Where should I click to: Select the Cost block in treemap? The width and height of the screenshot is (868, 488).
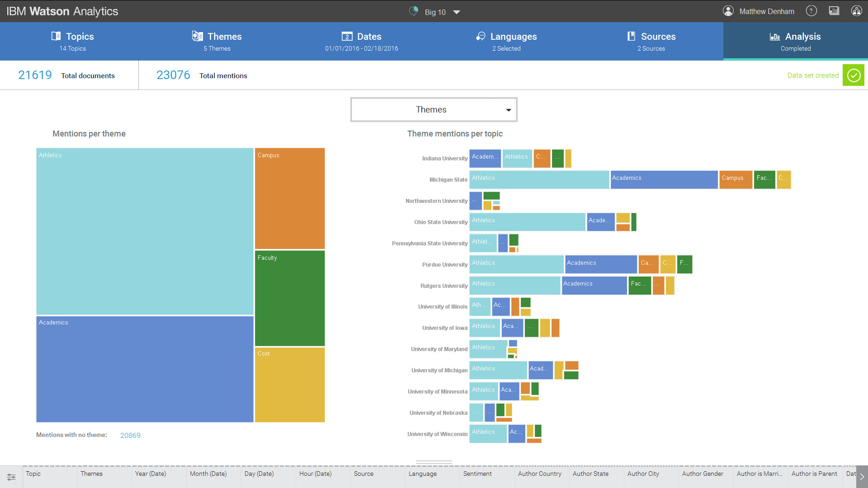click(x=290, y=385)
